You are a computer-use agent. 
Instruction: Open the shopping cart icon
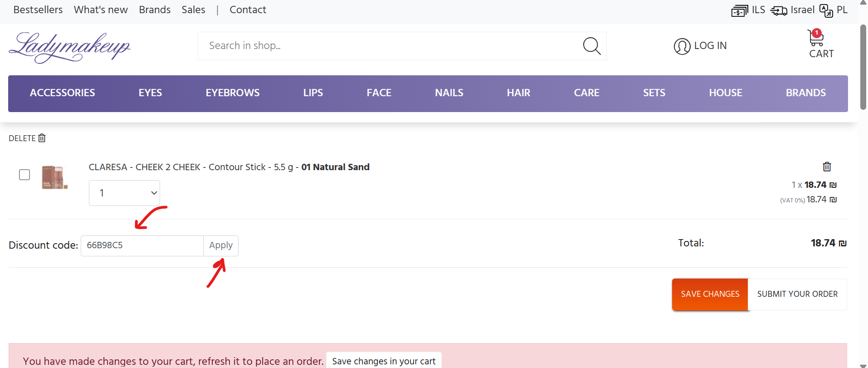tap(816, 39)
